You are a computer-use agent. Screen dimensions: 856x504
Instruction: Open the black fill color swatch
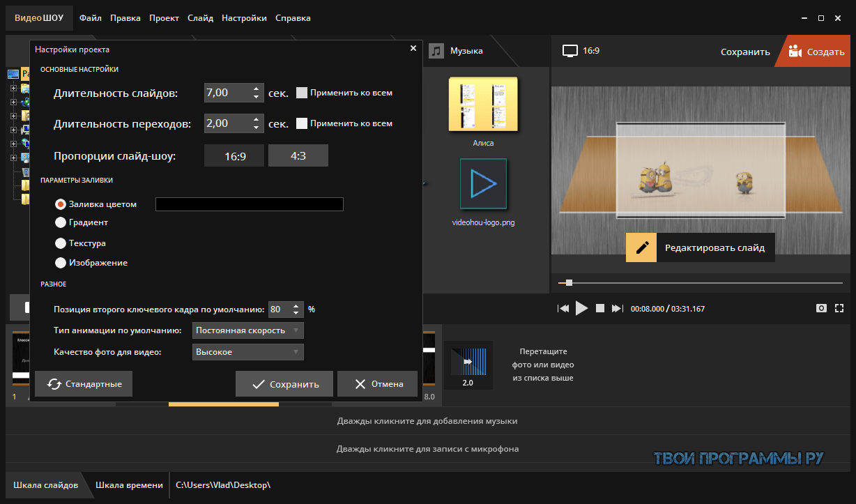click(x=249, y=204)
